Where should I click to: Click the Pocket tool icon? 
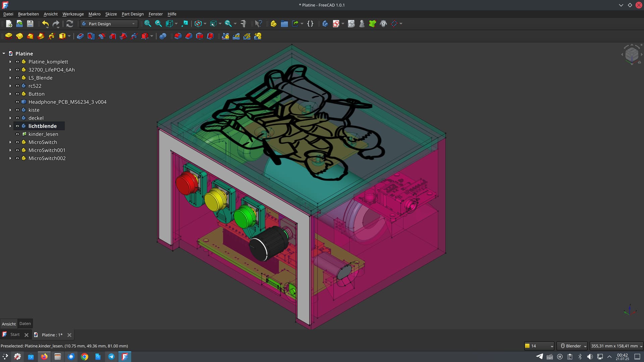[80, 36]
